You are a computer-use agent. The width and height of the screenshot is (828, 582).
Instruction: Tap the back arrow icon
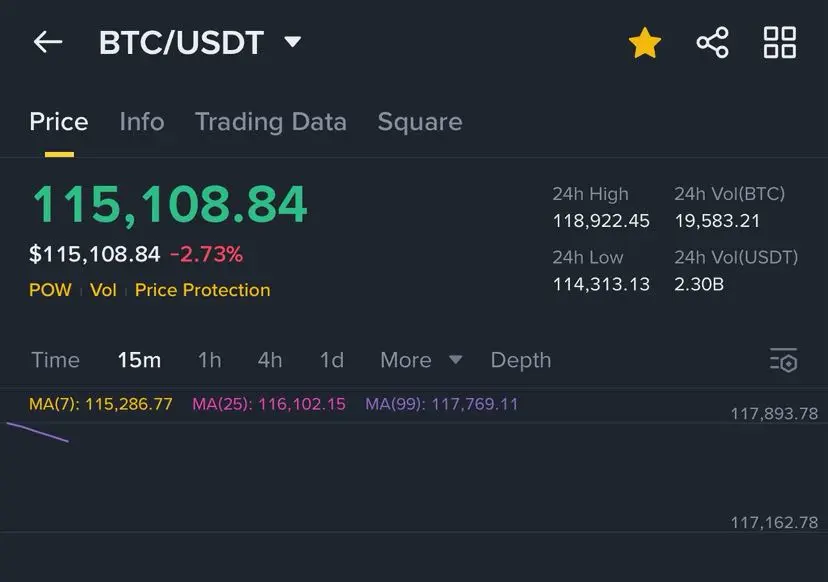pos(48,42)
